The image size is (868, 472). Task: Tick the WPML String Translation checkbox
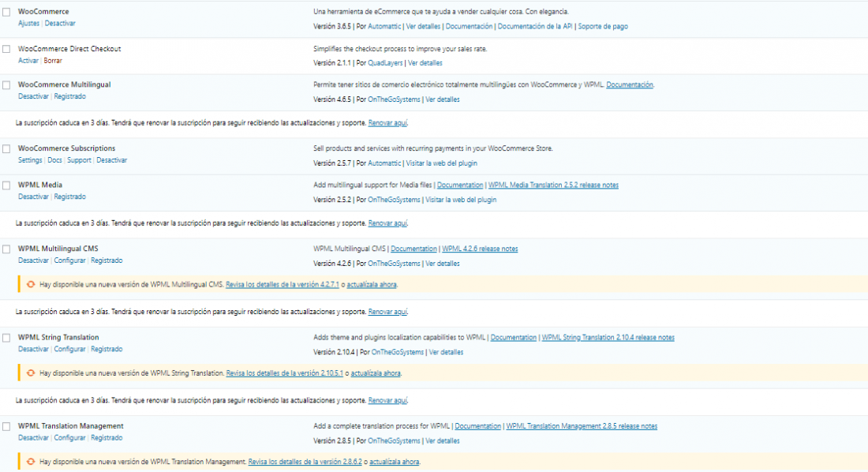point(6,338)
